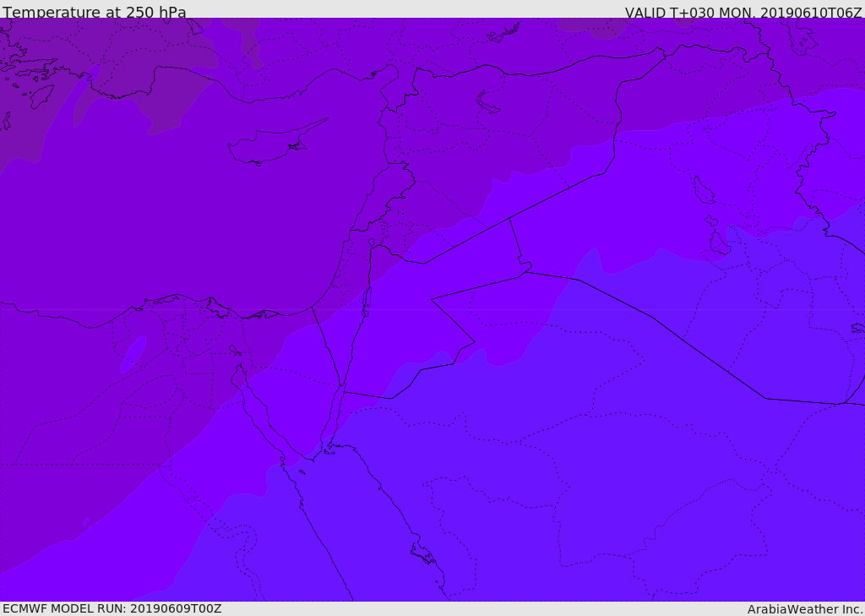Click the 'Temperature at 250 hPa' title
Image resolution: width=865 pixels, height=616 pixels.
click(x=95, y=12)
